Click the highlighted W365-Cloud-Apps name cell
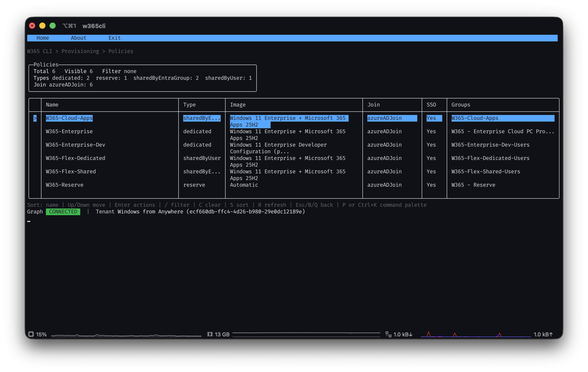Image resolution: width=588 pixels, height=372 pixels. coord(69,118)
